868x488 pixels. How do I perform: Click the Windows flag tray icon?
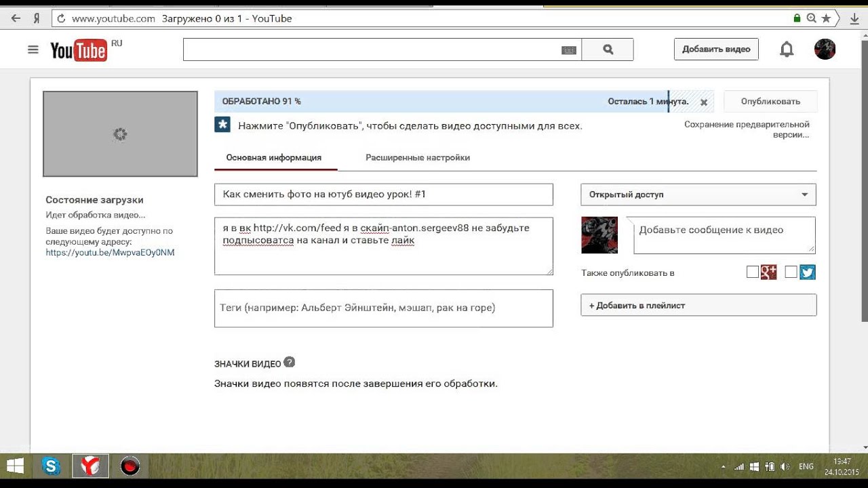(x=754, y=467)
